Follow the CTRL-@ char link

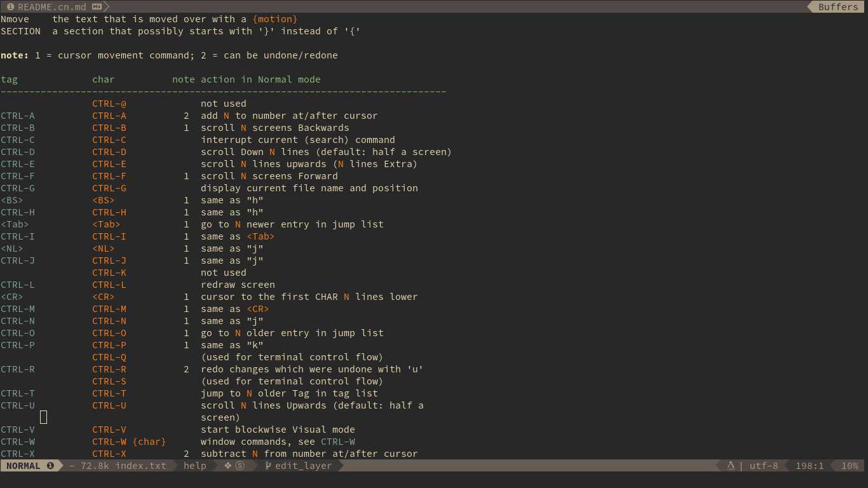(109, 104)
